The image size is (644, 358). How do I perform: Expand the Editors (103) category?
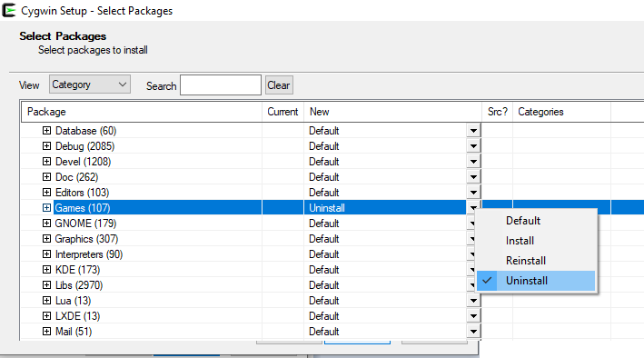[x=47, y=193]
